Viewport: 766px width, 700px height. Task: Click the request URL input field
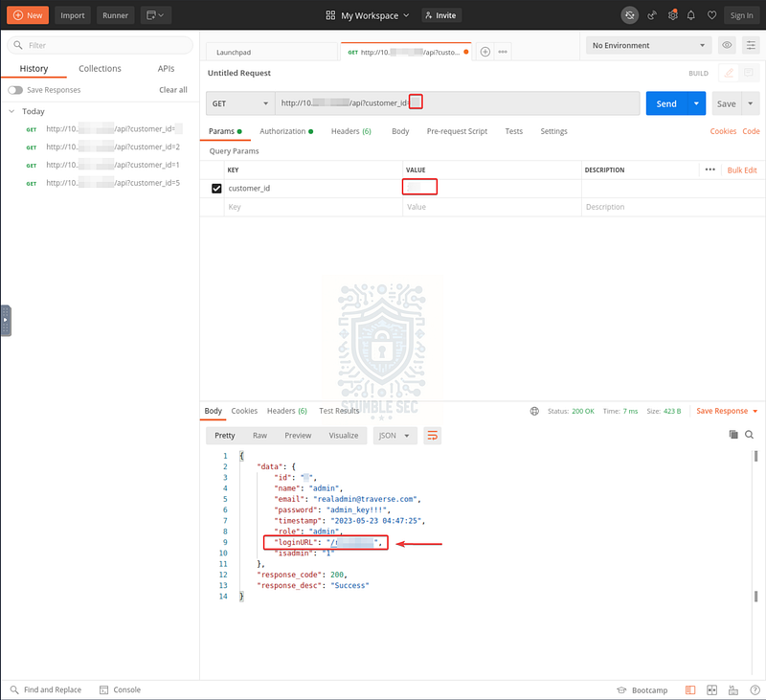(458, 103)
